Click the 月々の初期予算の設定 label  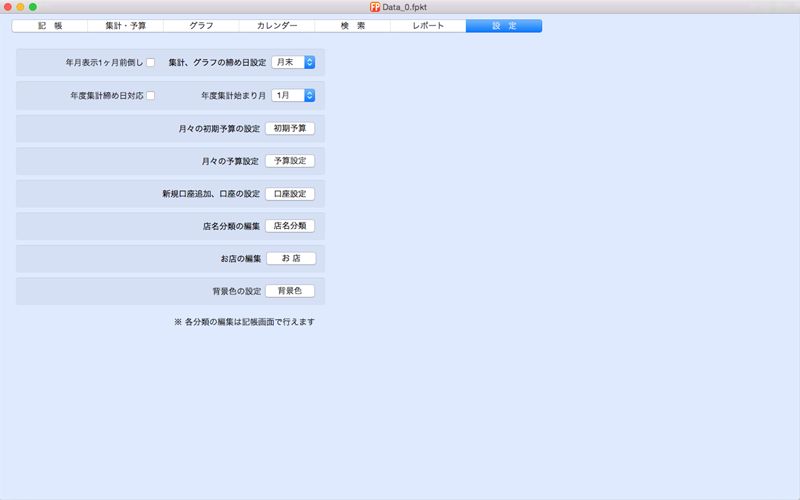(x=219, y=129)
